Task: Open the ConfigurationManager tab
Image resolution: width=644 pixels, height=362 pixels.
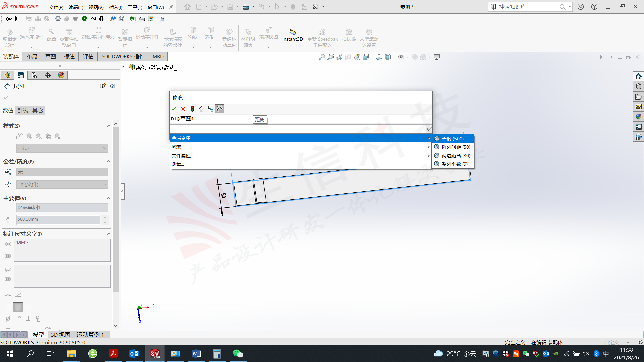Action: 34,75
